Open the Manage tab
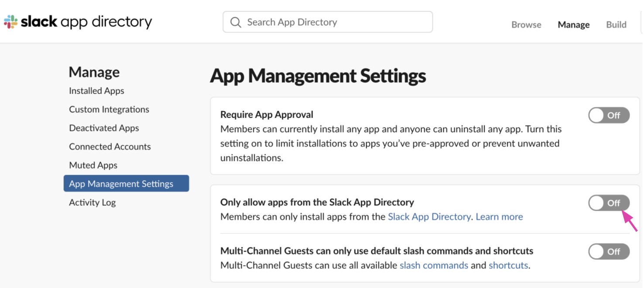 tap(574, 25)
